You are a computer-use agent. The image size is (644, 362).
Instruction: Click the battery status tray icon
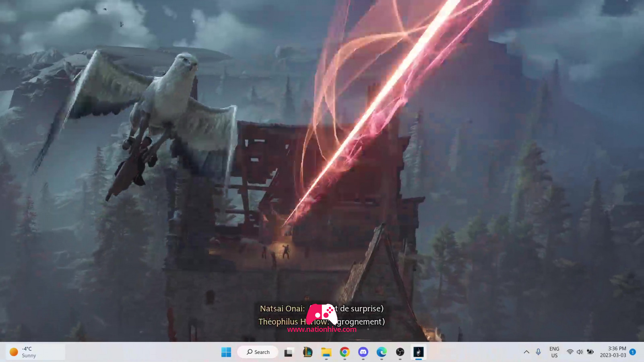tap(590, 352)
